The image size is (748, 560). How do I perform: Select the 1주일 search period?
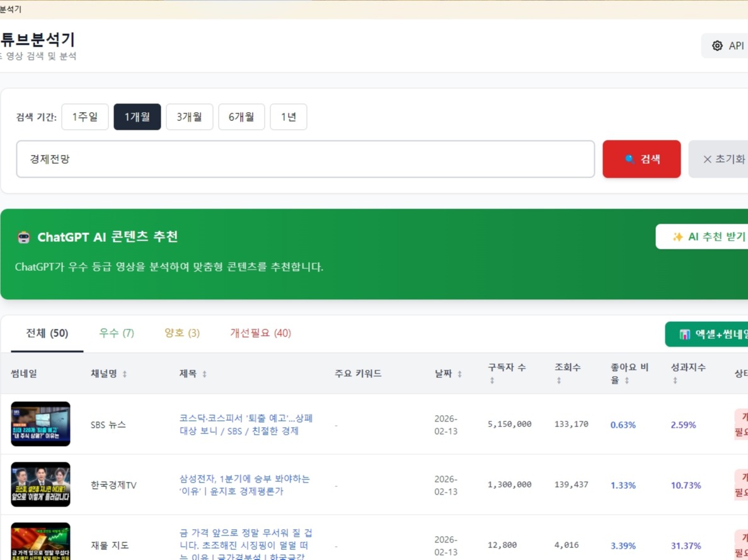pos(84,117)
